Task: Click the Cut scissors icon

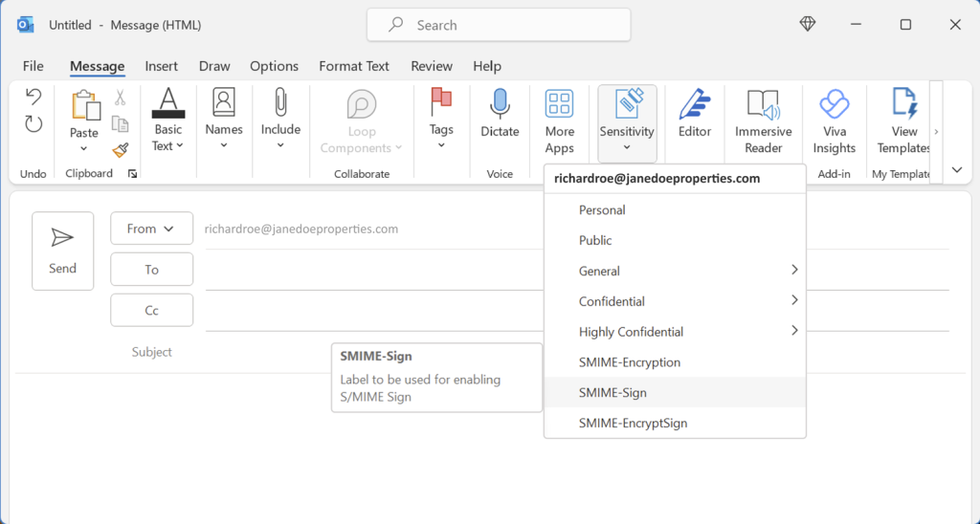Action: click(121, 98)
